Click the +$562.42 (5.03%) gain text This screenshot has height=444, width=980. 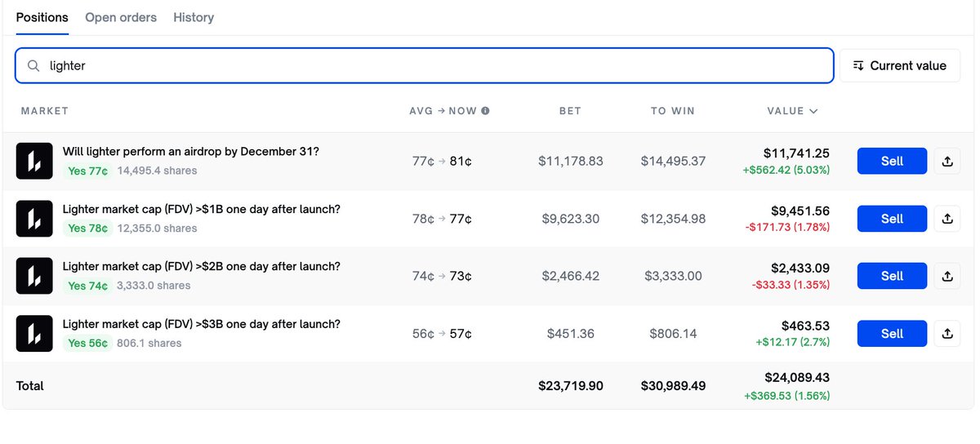click(x=786, y=170)
